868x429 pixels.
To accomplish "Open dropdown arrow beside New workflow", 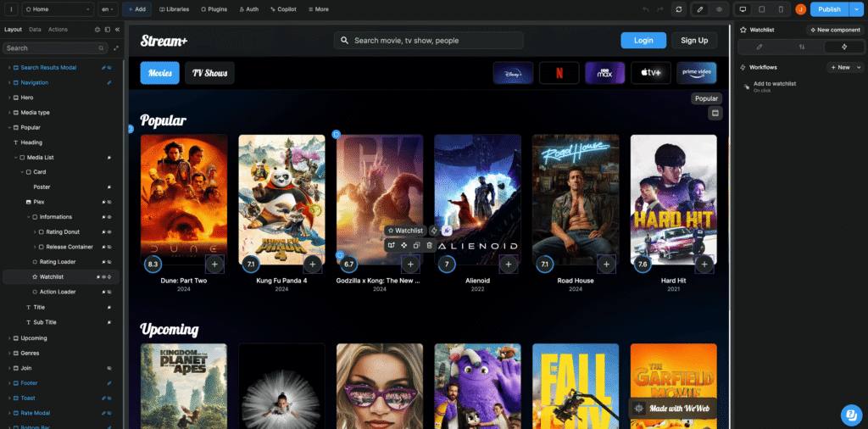I will [860, 67].
